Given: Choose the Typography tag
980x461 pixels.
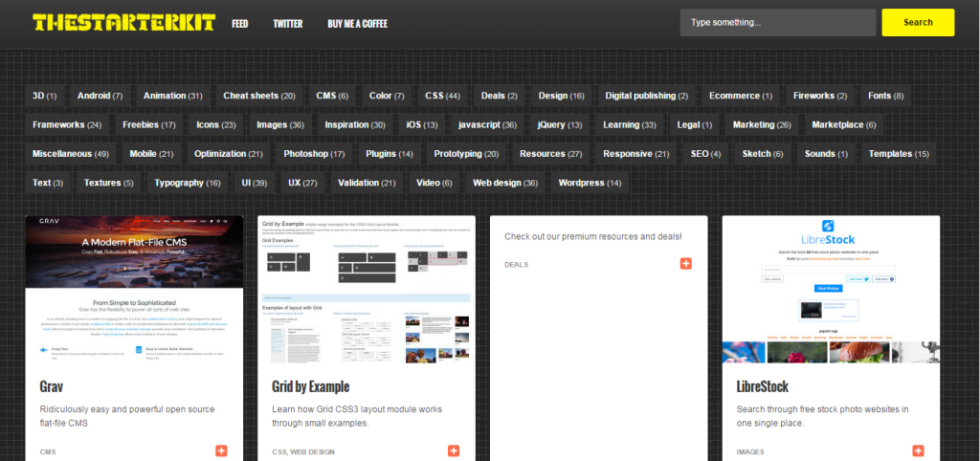Looking at the screenshot, I should point(187,182).
